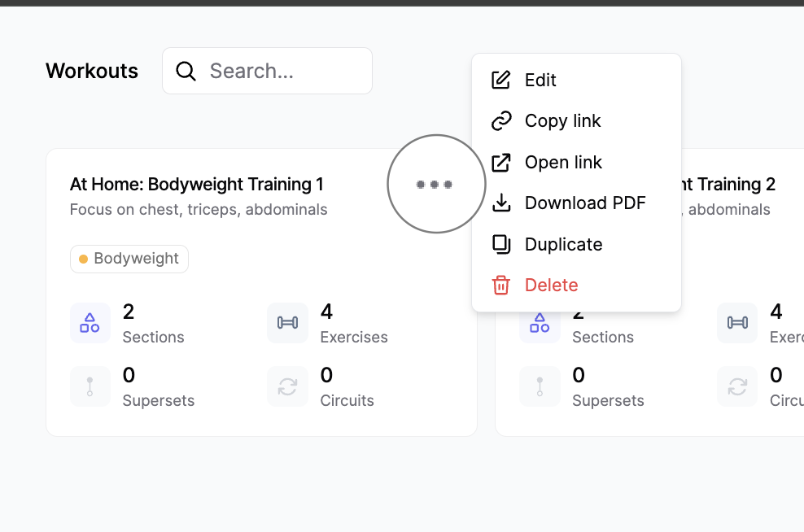Click the Supersets icon on first card

90,386
